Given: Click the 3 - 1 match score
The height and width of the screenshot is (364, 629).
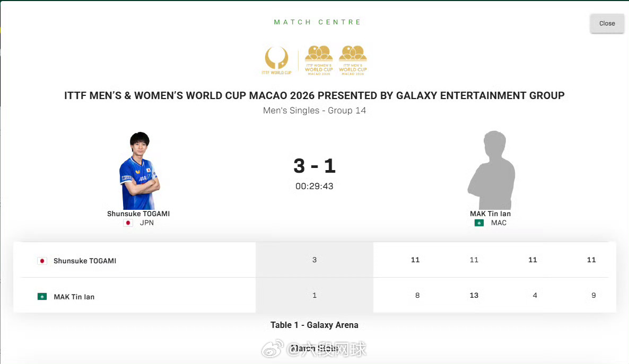Looking at the screenshot, I should point(314,166).
